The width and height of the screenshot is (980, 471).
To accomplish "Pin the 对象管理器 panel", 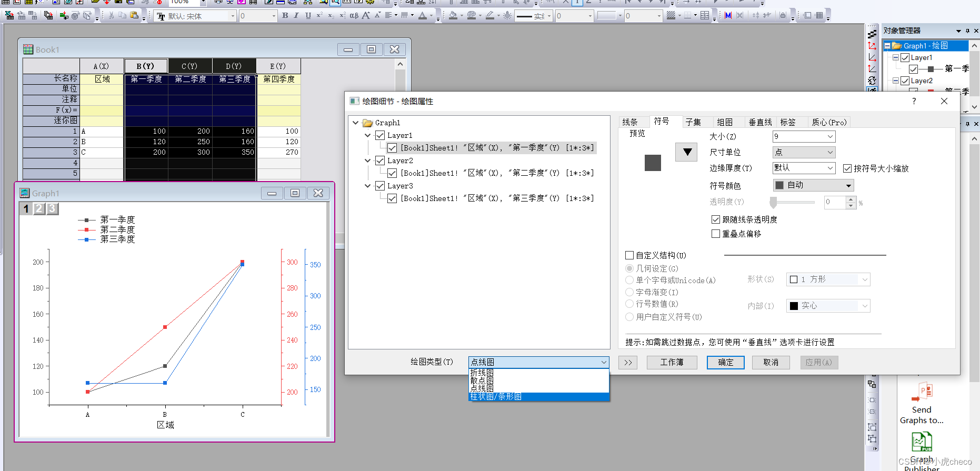I will pyautogui.click(x=967, y=31).
